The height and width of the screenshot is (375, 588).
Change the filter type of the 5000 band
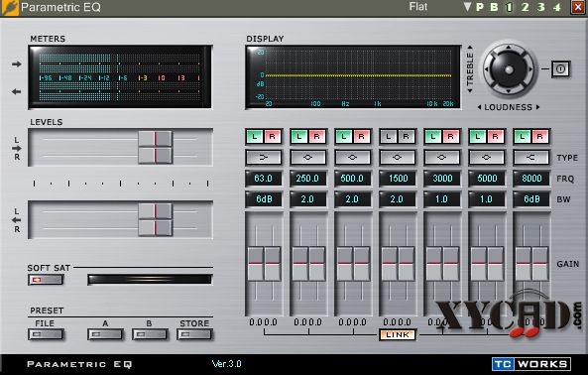pos(487,158)
